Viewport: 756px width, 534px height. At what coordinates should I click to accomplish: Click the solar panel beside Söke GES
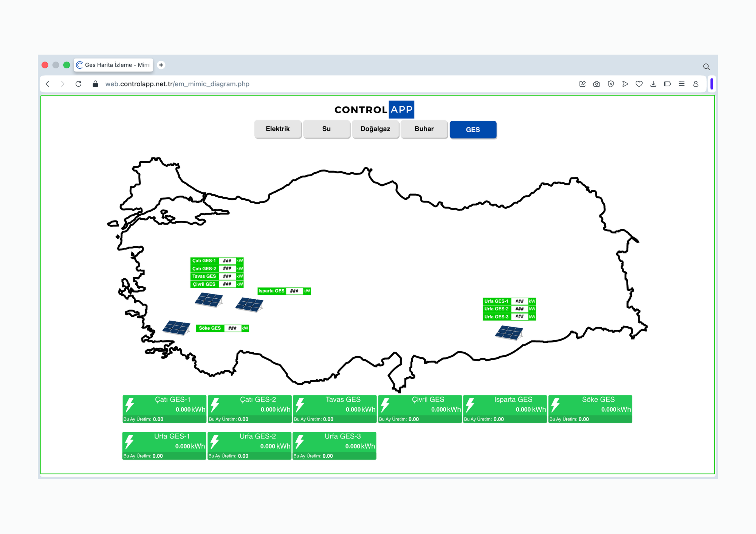point(177,327)
